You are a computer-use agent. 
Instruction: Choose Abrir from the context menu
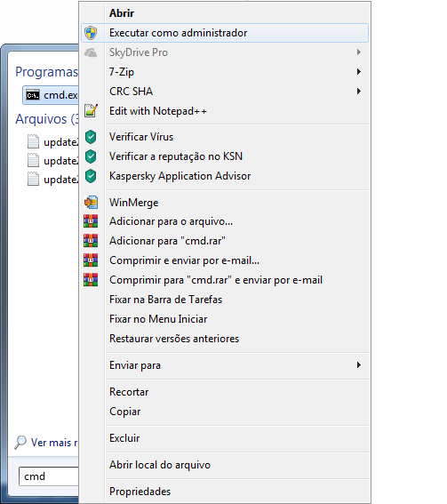pos(225,13)
